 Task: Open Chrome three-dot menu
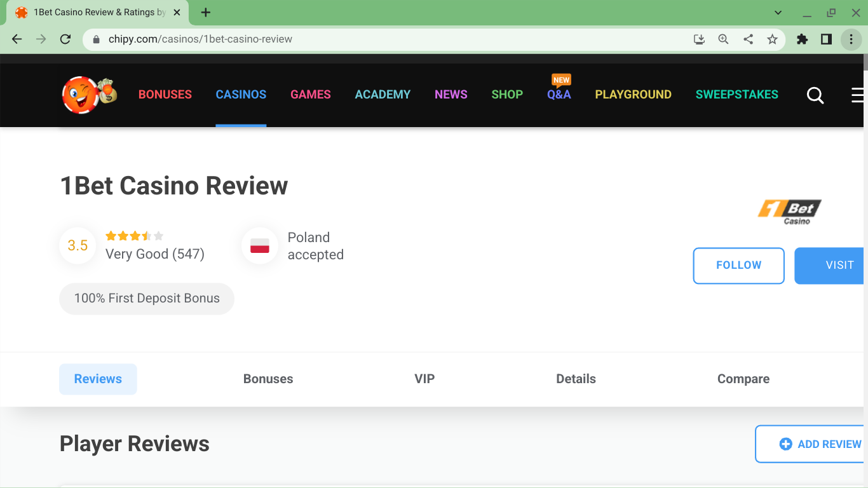(851, 39)
